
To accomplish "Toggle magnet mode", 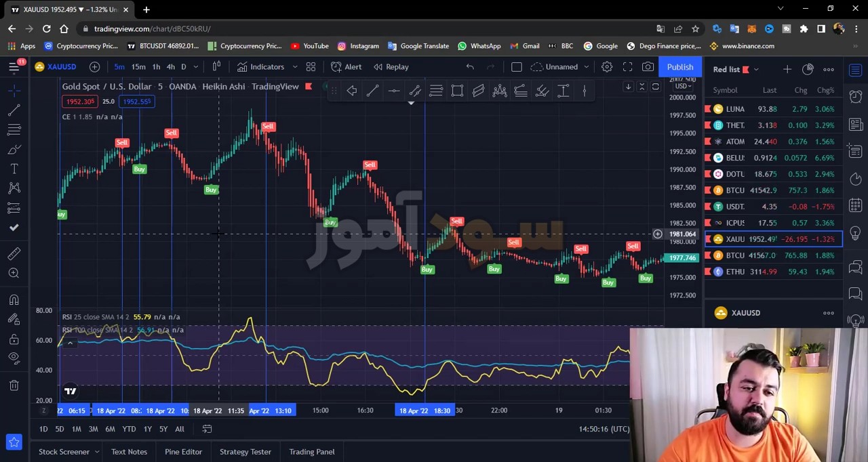I will pyautogui.click(x=14, y=299).
